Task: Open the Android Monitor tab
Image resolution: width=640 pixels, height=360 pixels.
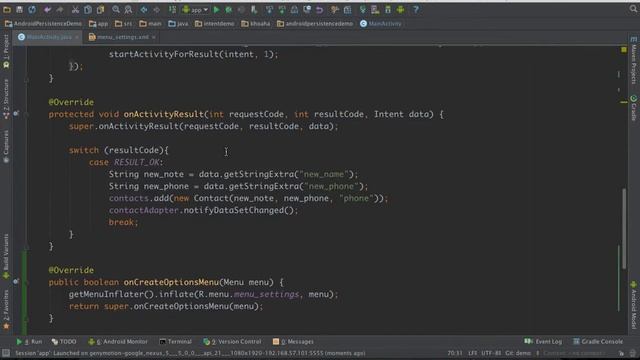Action: [x=118, y=342]
